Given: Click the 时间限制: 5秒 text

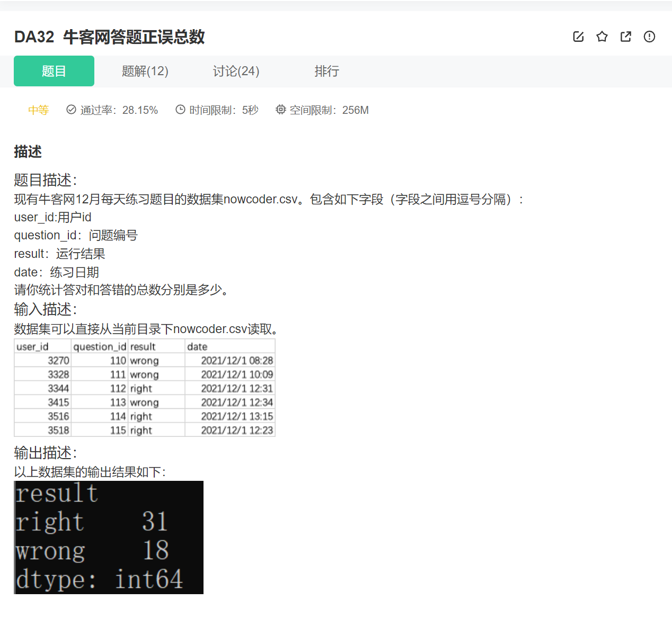Looking at the screenshot, I should [224, 110].
